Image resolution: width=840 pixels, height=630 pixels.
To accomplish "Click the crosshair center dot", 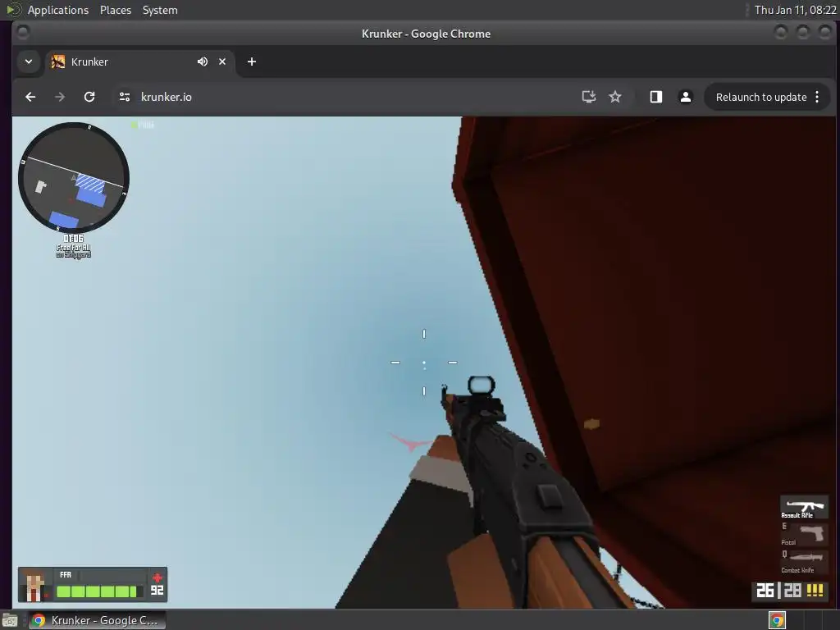I will tap(424, 363).
